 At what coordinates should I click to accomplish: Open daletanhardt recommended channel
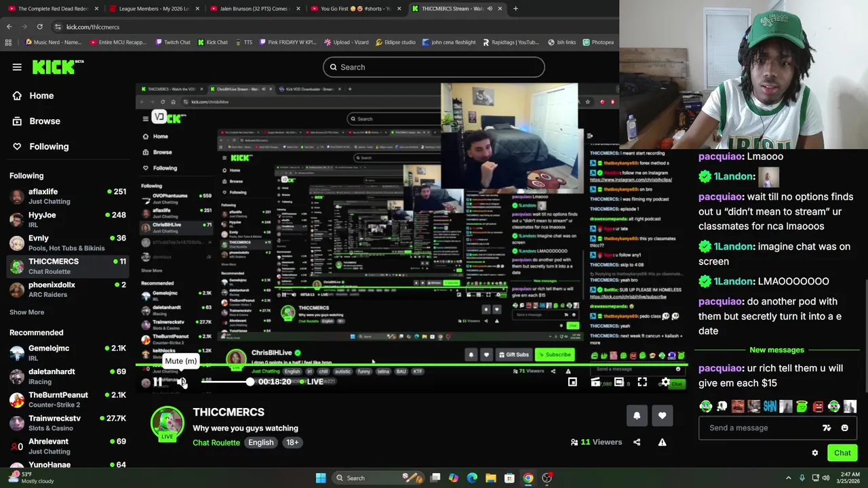pyautogui.click(x=68, y=376)
